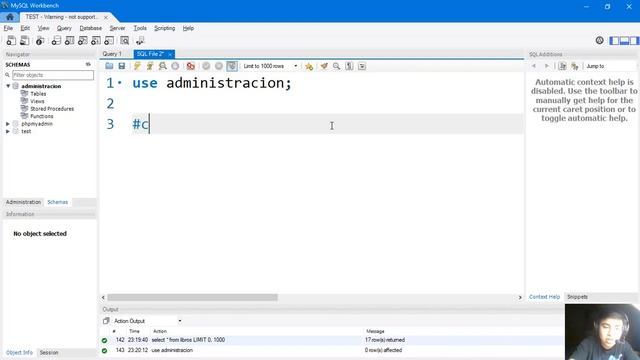Switch to Administration navigator tab

23,202
